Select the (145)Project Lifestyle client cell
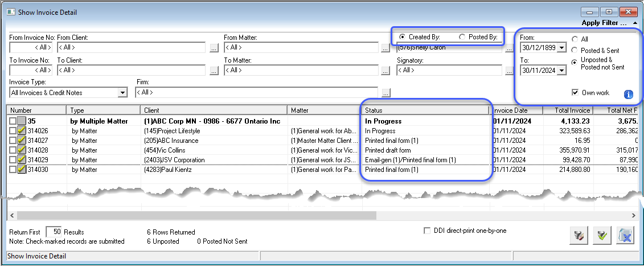This screenshot has height=267, width=644. pos(214,130)
